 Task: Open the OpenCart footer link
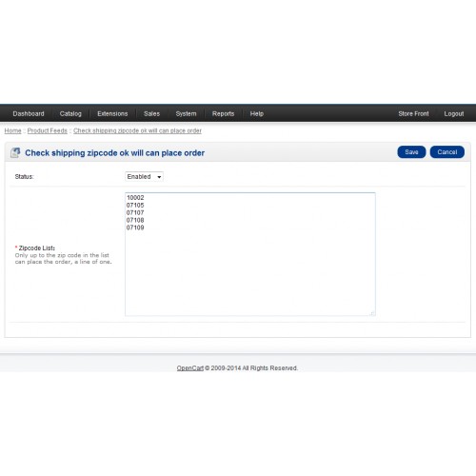[190, 368]
